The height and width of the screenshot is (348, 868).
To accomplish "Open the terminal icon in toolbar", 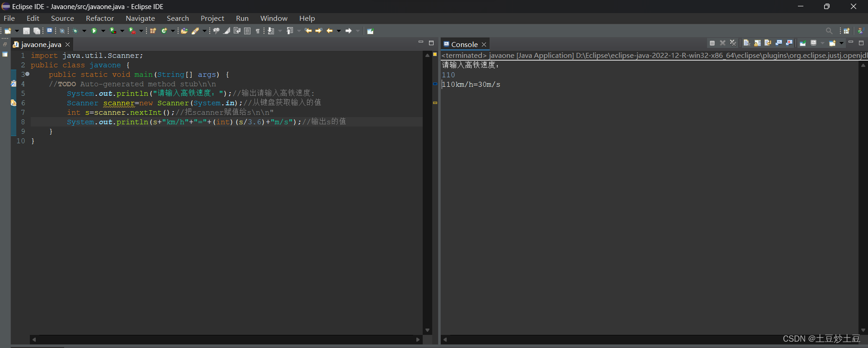I will [49, 30].
